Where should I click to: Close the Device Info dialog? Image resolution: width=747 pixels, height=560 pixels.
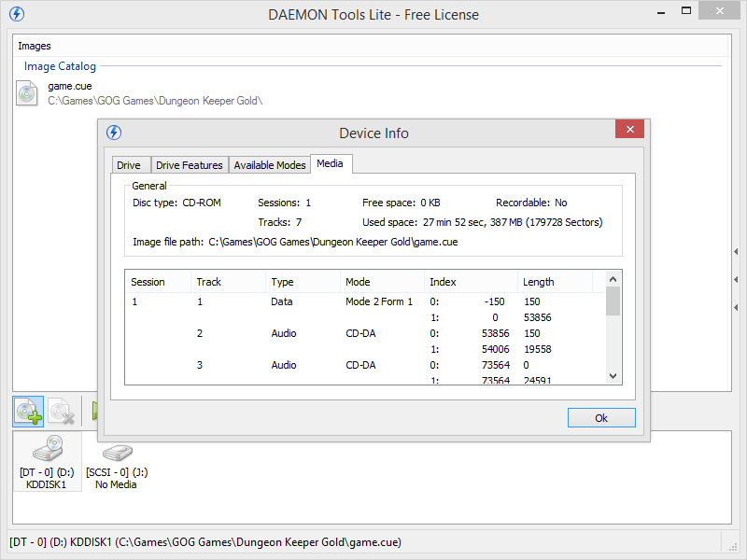click(x=629, y=129)
